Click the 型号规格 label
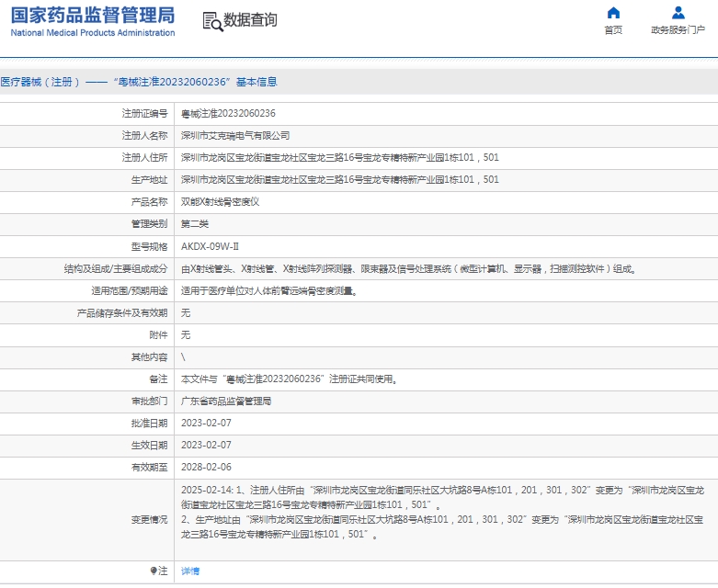The image size is (718, 588). click(149, 246)
